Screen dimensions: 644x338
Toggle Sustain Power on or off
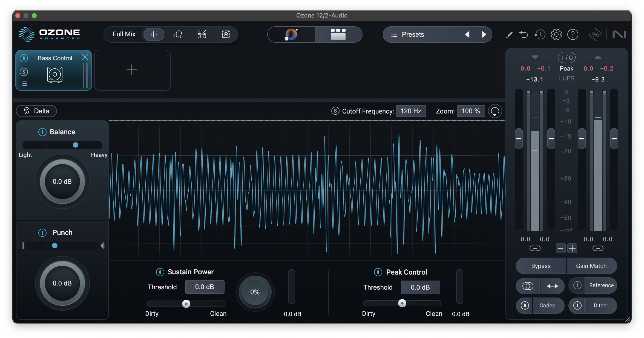[x=160, y=272]
